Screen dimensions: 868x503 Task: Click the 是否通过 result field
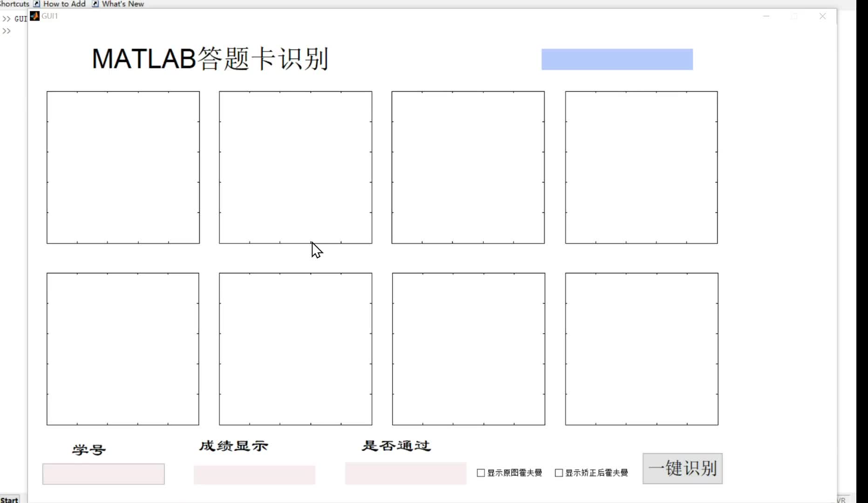[x=406, y=473]
